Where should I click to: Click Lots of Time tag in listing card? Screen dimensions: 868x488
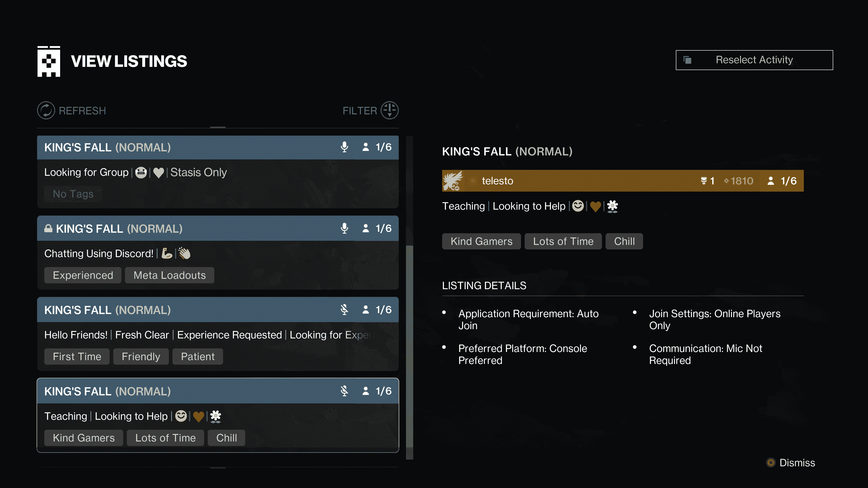165,438
